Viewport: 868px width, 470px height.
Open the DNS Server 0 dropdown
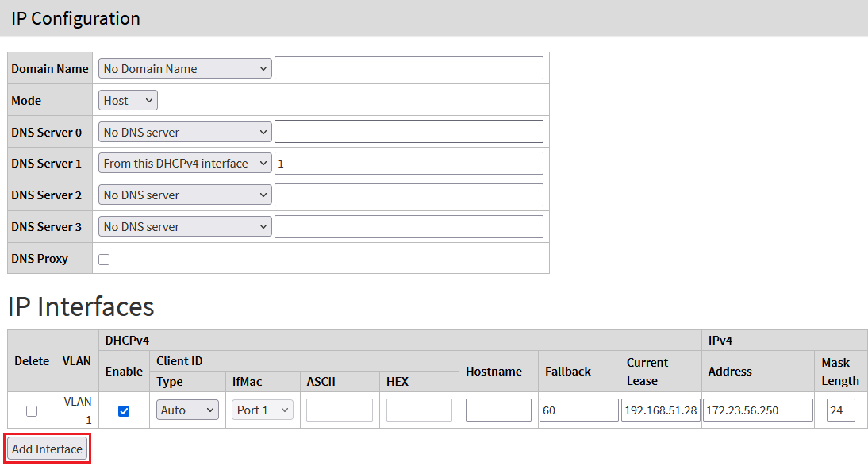pyautogui.click(x=184, y=131)
